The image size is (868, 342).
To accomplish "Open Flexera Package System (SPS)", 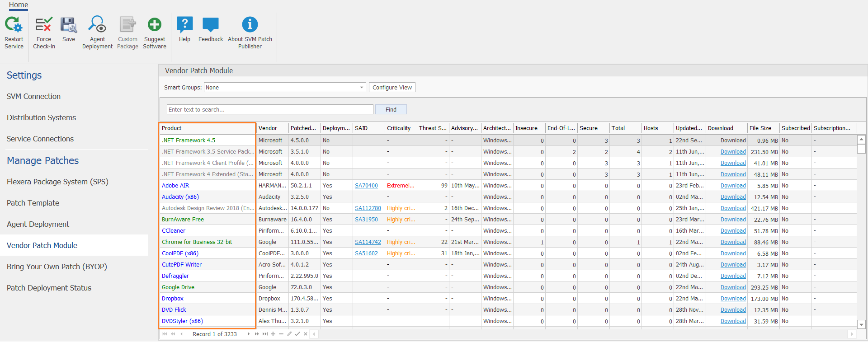I will [57, 182].
